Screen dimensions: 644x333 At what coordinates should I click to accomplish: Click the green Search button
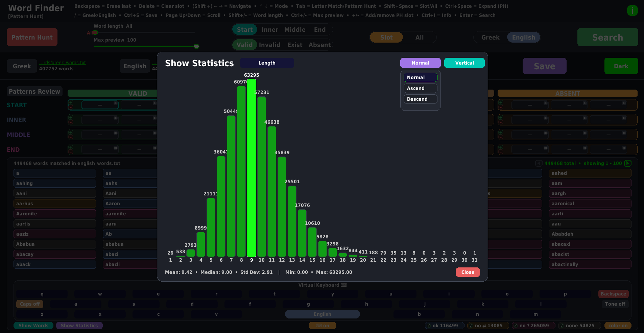(607, 37)
